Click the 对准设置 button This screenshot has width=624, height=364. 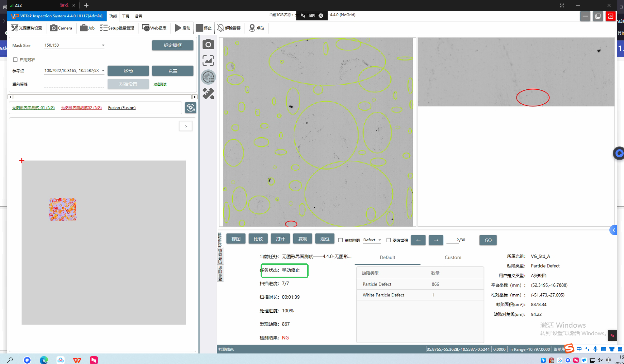tap(128, 84)
